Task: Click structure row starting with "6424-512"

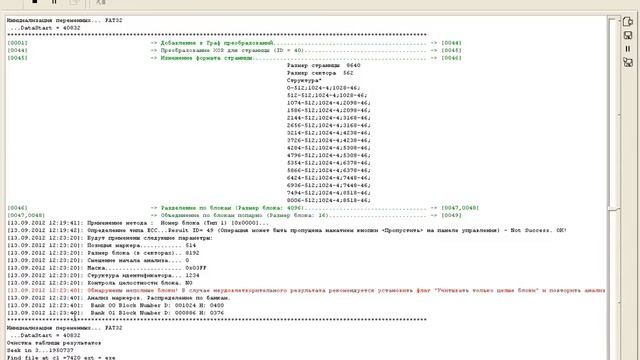Action: pyautogui.click(x=329, y=178)
